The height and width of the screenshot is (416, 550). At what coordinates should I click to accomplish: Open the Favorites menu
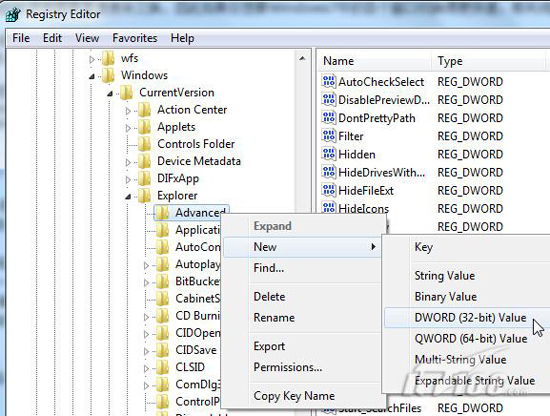point(135,38)
